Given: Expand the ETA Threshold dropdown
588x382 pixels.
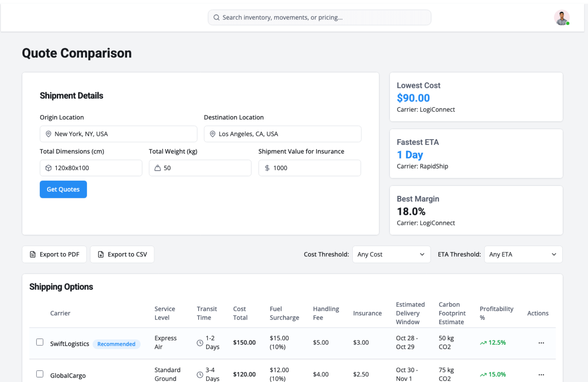Looking at the screenshot, I should [x=523, y=254].
